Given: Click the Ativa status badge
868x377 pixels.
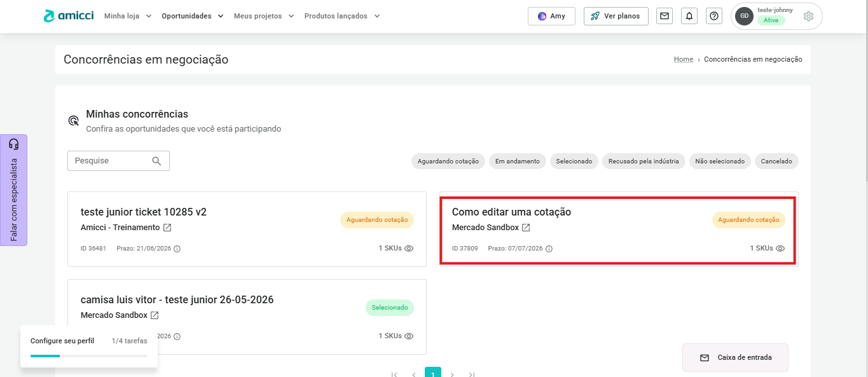Looking at the screenshot, I should pyautogui.click(x=771, y=20).
